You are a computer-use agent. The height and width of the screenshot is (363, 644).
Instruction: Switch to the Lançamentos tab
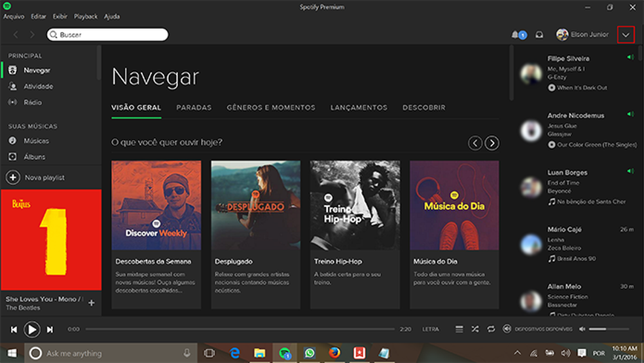359,107
